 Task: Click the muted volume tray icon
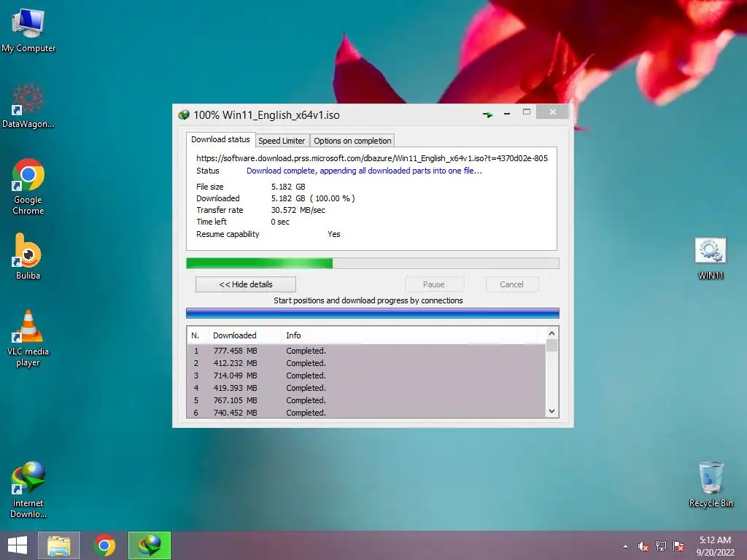coord(643,546)
